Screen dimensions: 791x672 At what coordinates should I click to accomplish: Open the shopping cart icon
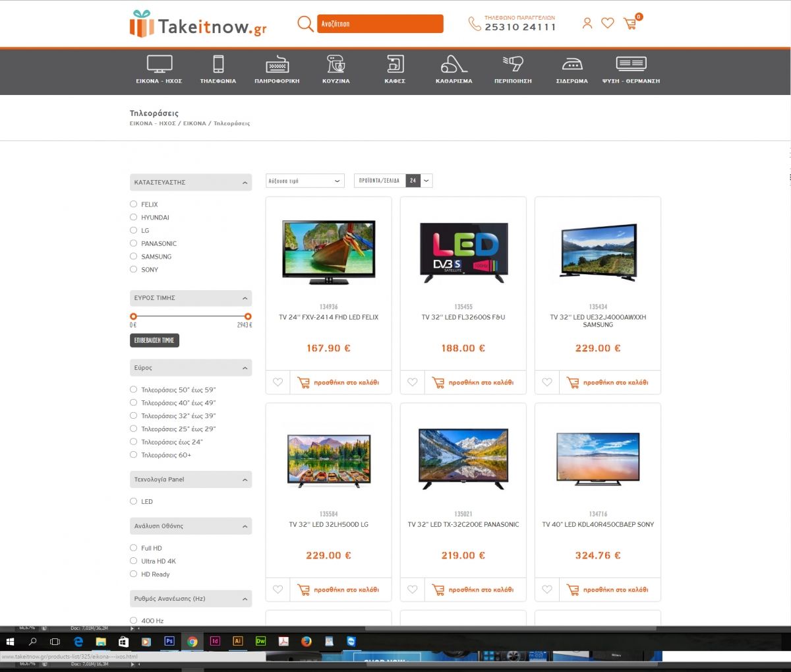630,24
